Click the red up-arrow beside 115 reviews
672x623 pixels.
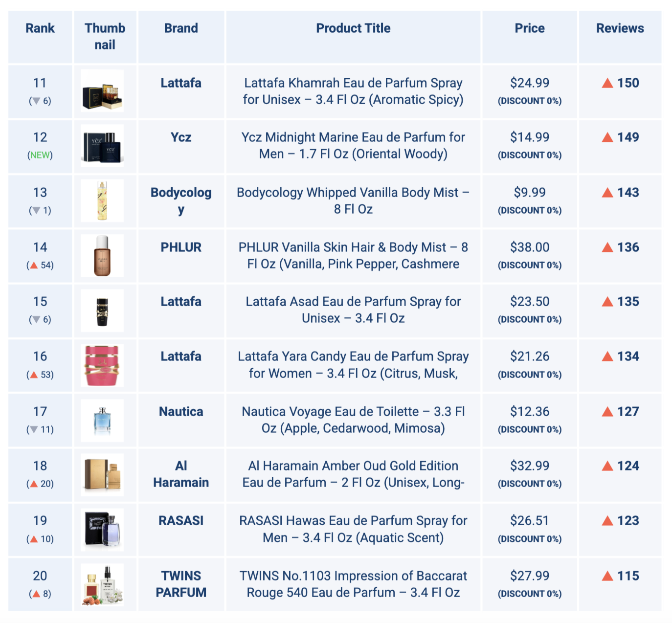(x=607, y=576)
